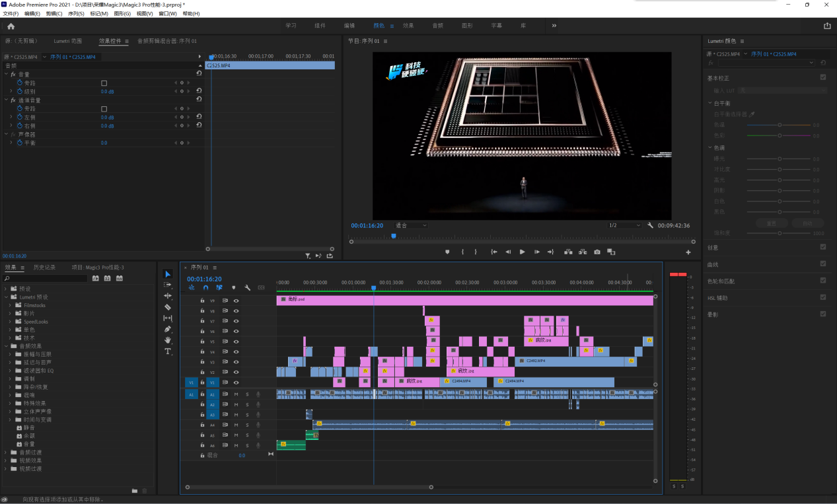
Task: Toggle timeline Snap magnet icon
Action: click(205, 287)
